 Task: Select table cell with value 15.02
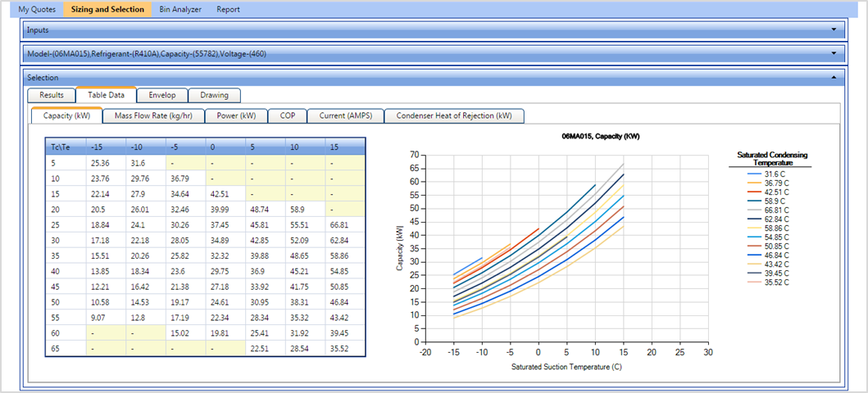click(185, 333)
